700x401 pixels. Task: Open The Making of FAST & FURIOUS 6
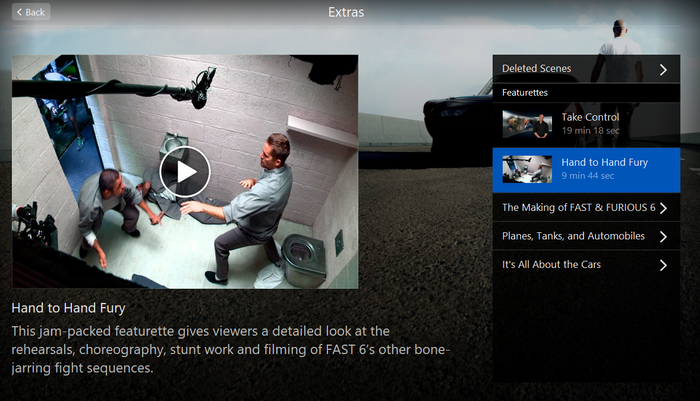coord(586,208)
